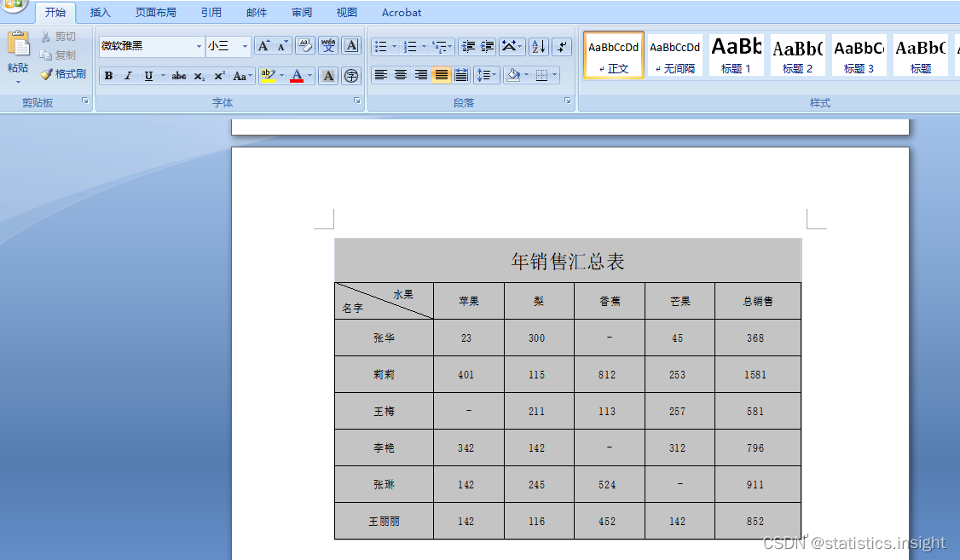Switch to the 插入 tab
This screenshot has height=560, width=960.
pos(101,12)
